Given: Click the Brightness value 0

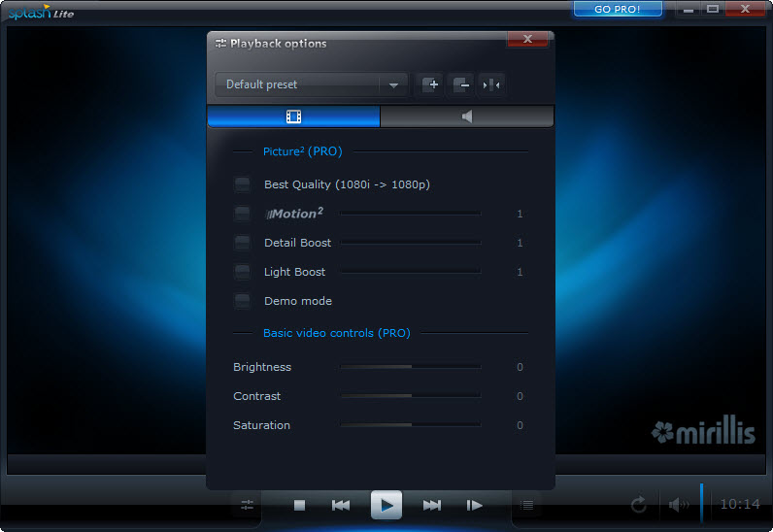Looking at the screenshot, I should pos(520,367).
